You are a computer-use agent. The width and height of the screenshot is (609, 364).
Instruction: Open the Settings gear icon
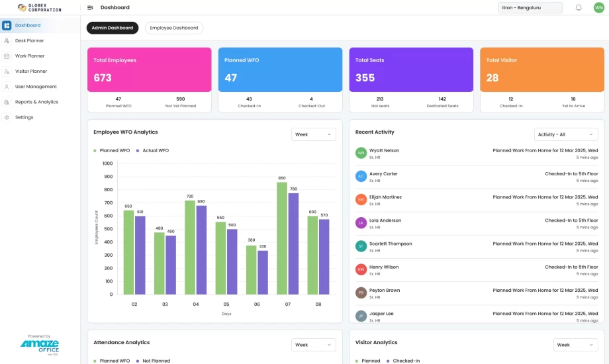tap(7, 117)
